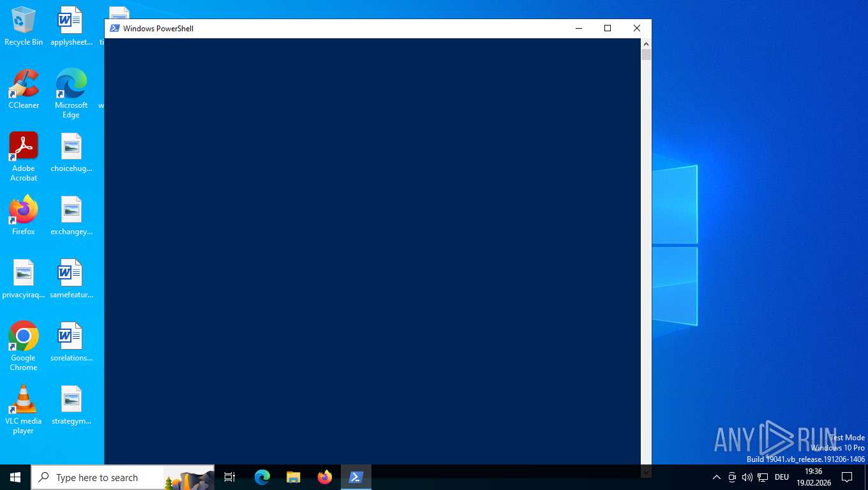Close the Windows PowerShell window
The height and width of the screenshot is (490, 868).
coord(637,28)
